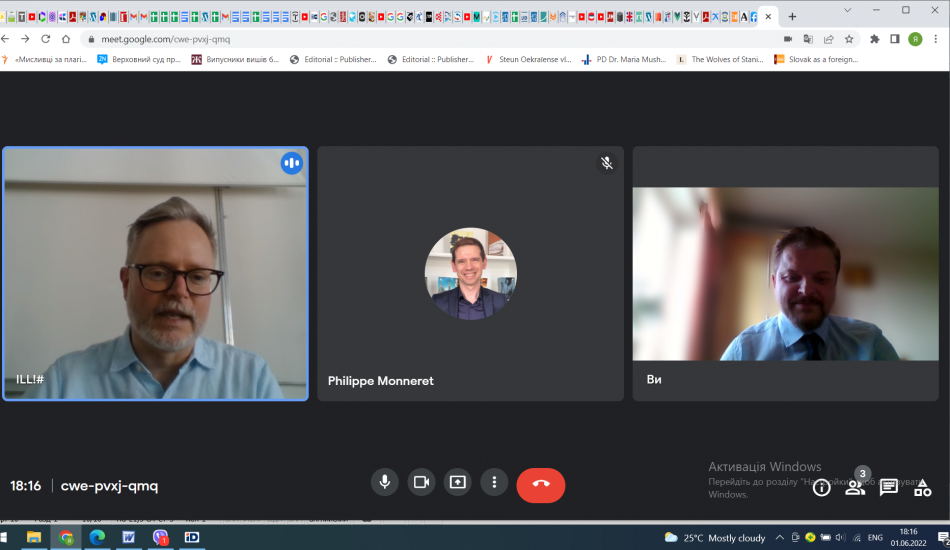Show the participants list
This screenshot has height=550, width=950.
(855, 488)
